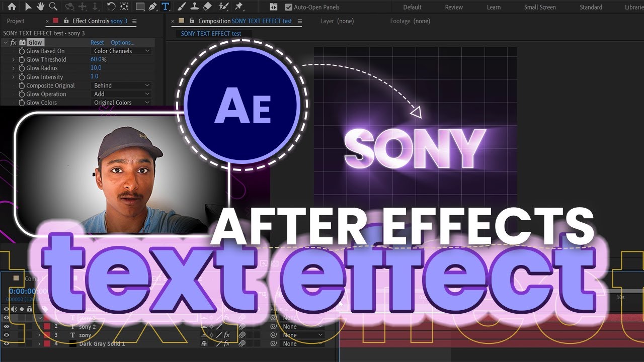Select the Roto Brush tool

tap(223, 7)
